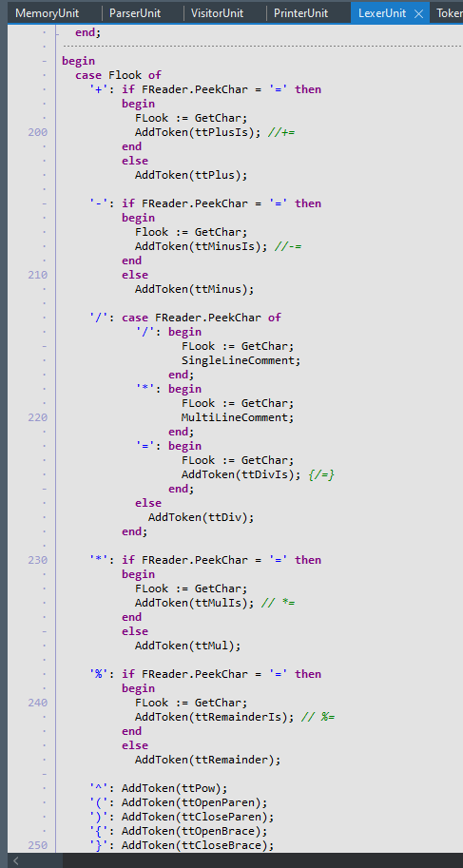This screenshot has width=463, height=868.
Task: Click the MultiLineComment; call
Action: [x=238, y=417]
